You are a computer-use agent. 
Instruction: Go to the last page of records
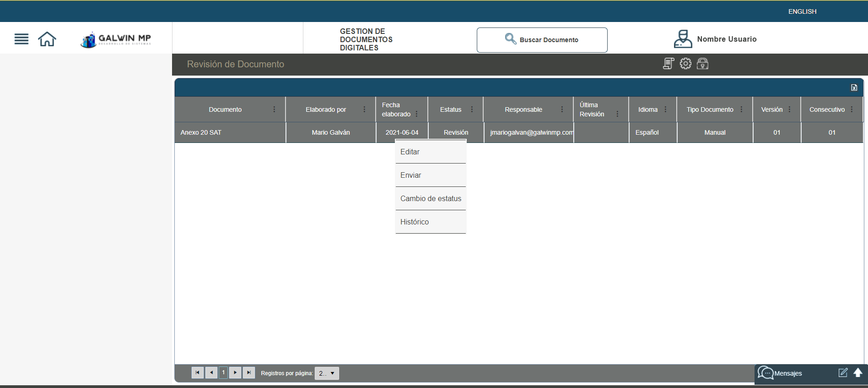(249, 373)
